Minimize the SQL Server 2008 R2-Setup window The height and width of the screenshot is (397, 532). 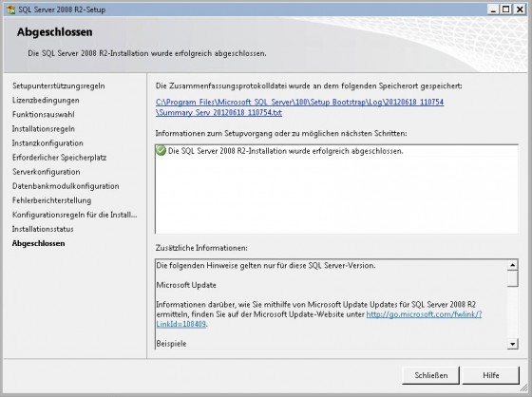[x=493, y=9]
